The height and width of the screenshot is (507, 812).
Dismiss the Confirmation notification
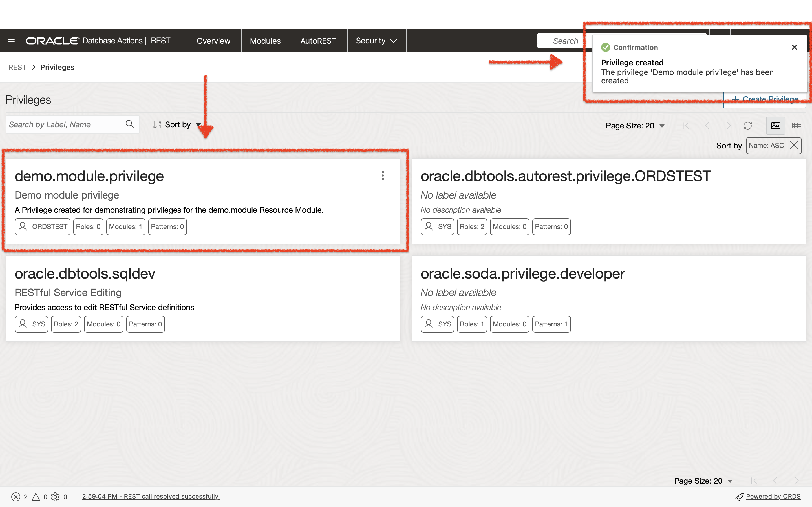coord(794,47)
